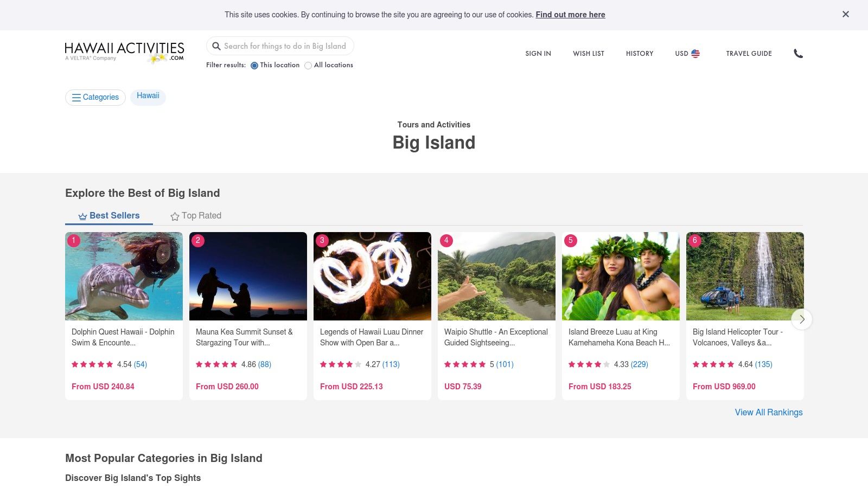Open the "Find out more here" link
The width and height of the screenshot is (868, 488).
pyautogui.click(x=570, y=15)
